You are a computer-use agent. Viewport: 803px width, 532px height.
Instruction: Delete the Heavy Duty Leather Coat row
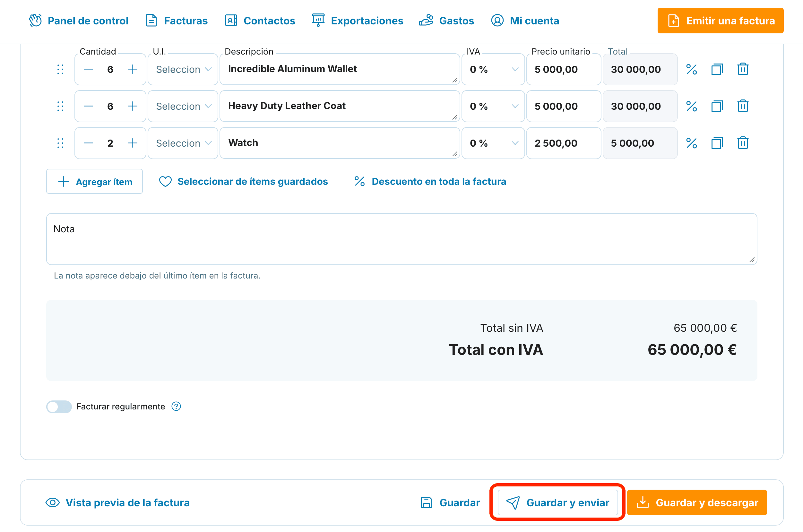point(743,106)
